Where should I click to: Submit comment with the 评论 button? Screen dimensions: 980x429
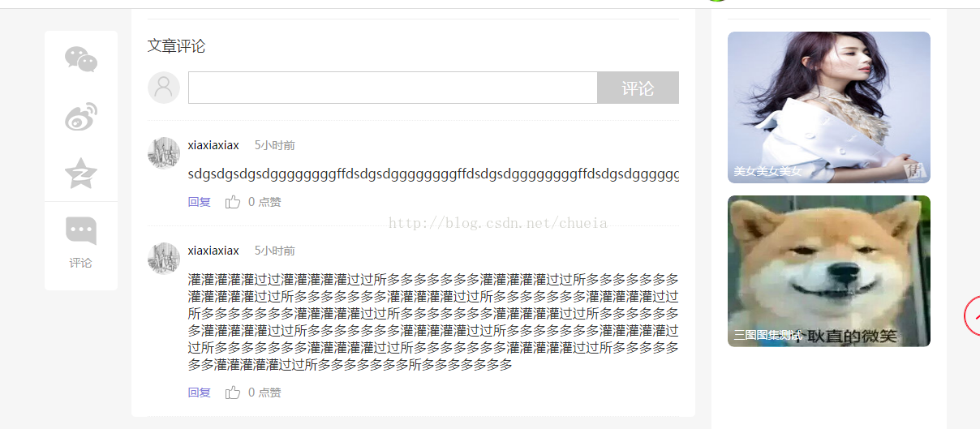[638, 88]
